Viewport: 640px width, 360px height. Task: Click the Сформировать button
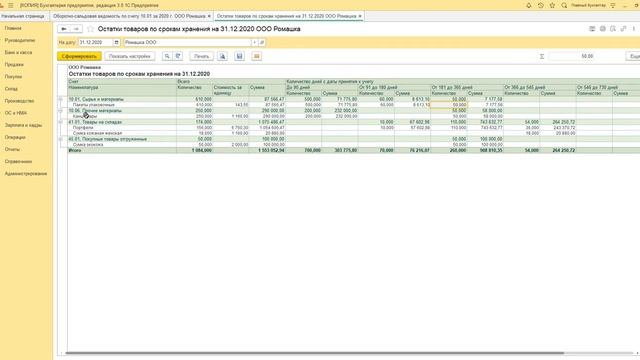79,56
